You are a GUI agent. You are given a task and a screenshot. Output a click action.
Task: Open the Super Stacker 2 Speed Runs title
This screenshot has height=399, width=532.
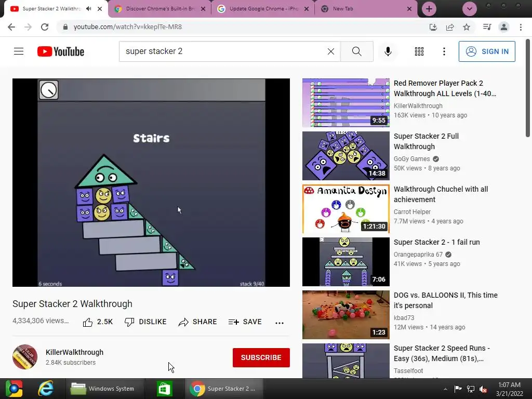click(x=442, y=353)
